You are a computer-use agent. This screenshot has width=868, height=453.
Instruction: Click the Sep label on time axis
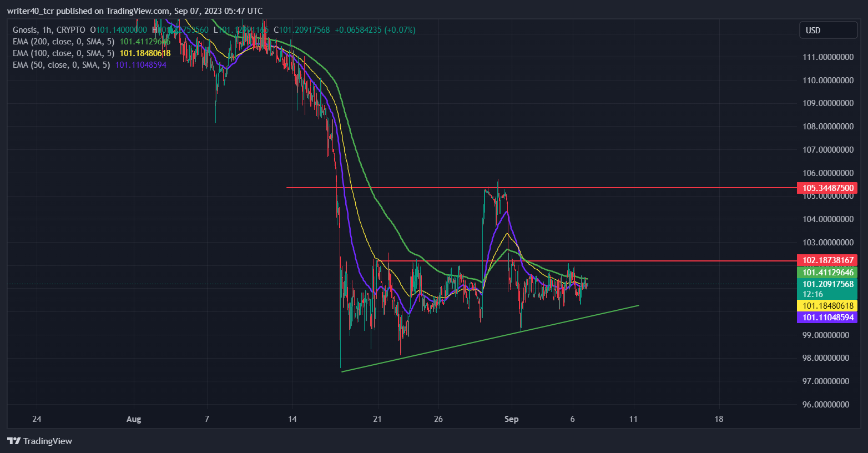(511, 419)
